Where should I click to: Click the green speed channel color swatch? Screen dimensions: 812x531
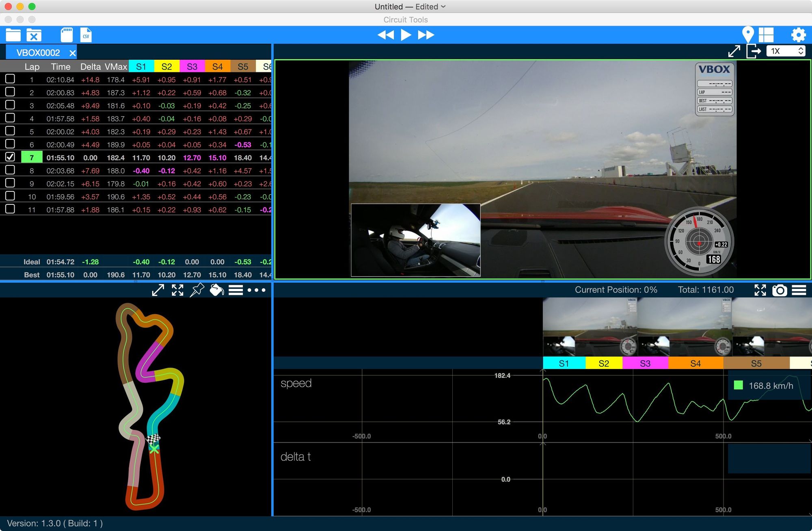(739, 386)
